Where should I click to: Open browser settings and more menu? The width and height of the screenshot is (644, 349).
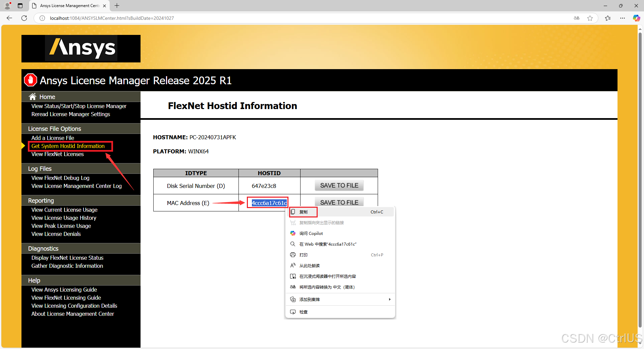pyautogui.click(x=623, y=18)
